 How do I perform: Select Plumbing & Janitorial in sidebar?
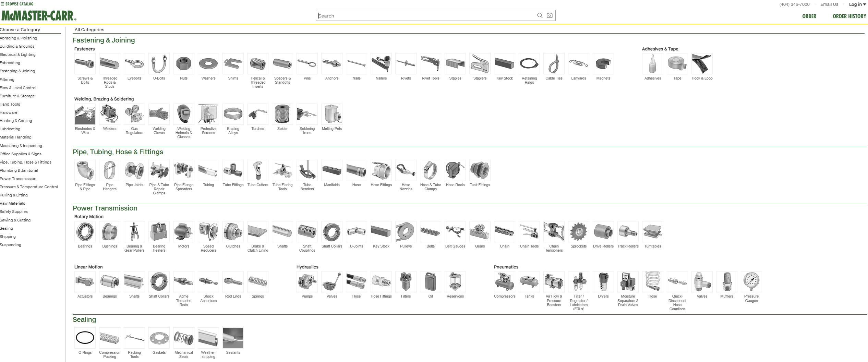(x=19, y=170)
